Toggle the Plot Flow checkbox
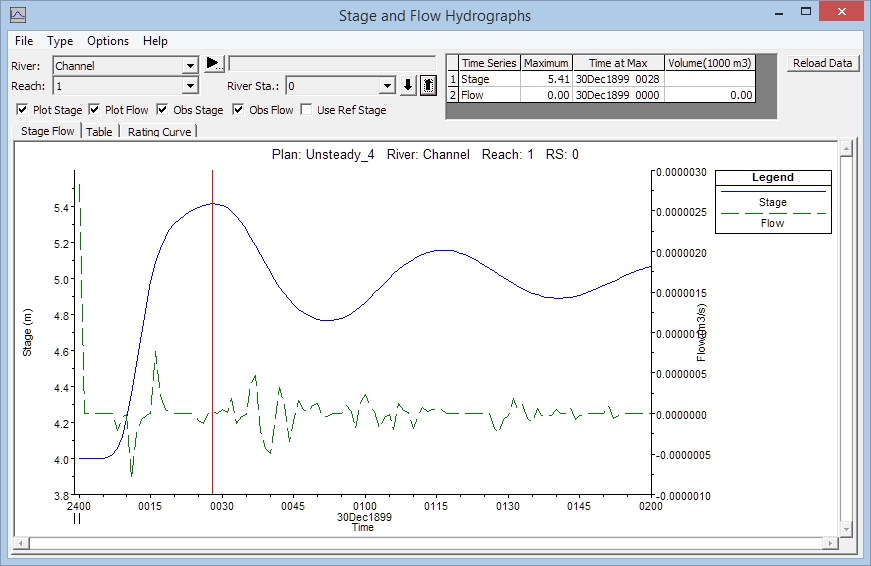 (94, 109)
